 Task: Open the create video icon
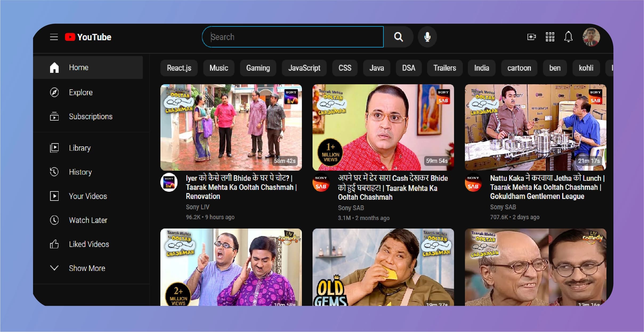(532, 37)
